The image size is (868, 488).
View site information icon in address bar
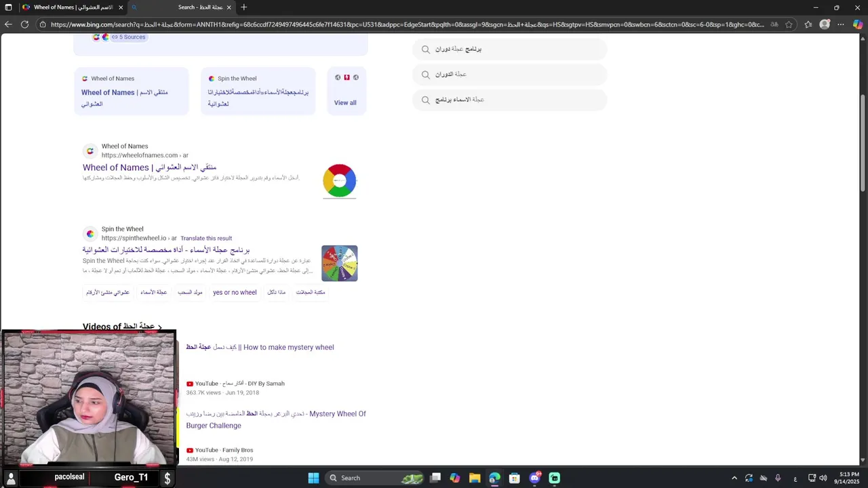[42, 24]
